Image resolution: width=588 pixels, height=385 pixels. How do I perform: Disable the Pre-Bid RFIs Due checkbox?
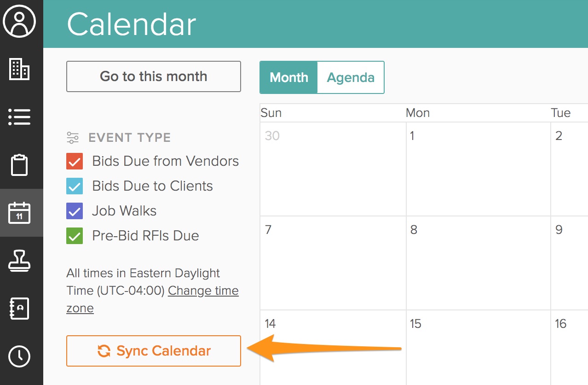click(75, 236)
